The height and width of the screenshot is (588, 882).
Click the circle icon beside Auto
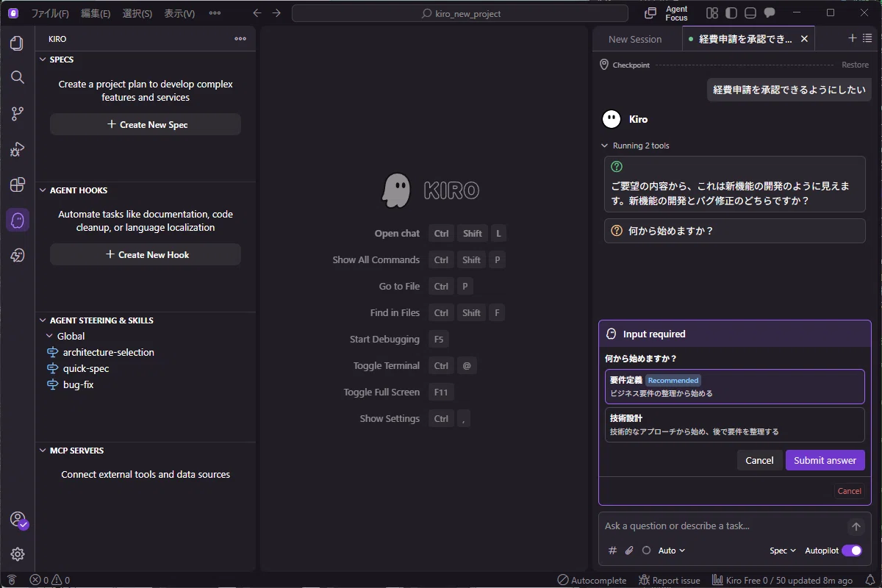point(646,551)
